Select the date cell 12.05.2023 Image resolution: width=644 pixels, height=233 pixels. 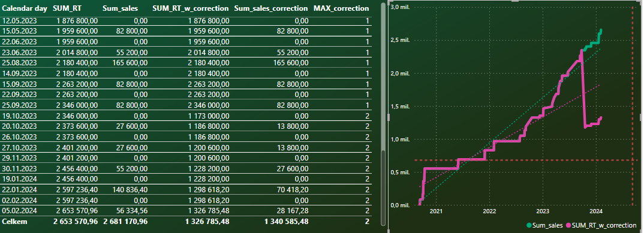(20, 20)
